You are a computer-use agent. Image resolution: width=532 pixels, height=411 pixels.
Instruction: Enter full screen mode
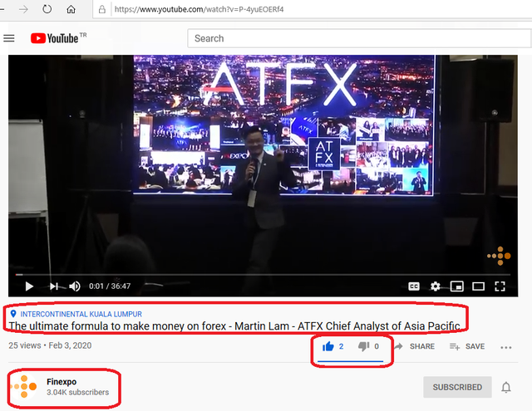500,286
